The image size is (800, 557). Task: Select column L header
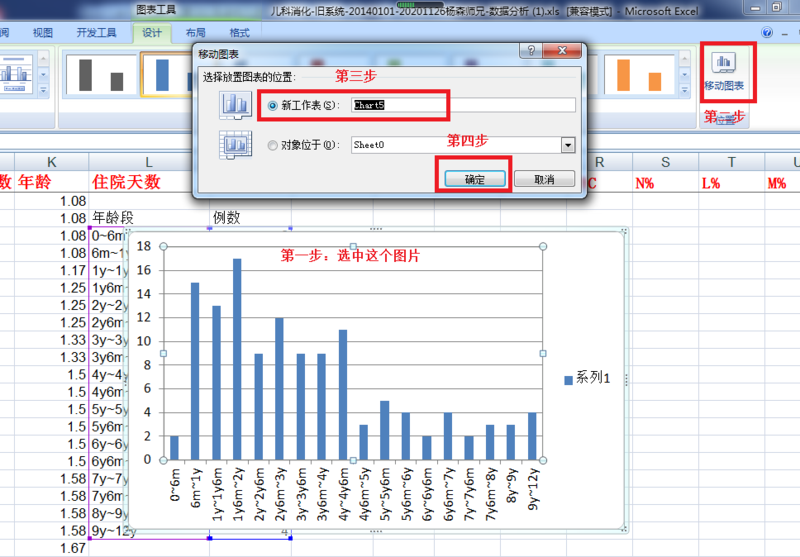148,162
